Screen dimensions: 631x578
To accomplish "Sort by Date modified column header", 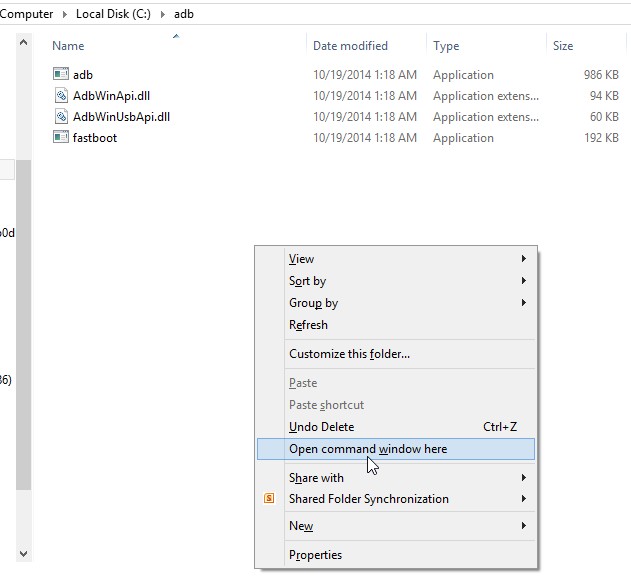I will pos(352,46).
